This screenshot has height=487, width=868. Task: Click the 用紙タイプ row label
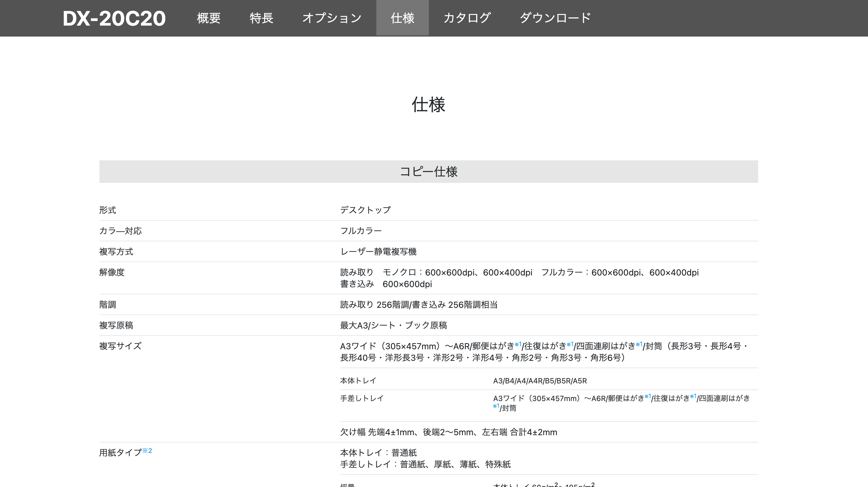120,452
